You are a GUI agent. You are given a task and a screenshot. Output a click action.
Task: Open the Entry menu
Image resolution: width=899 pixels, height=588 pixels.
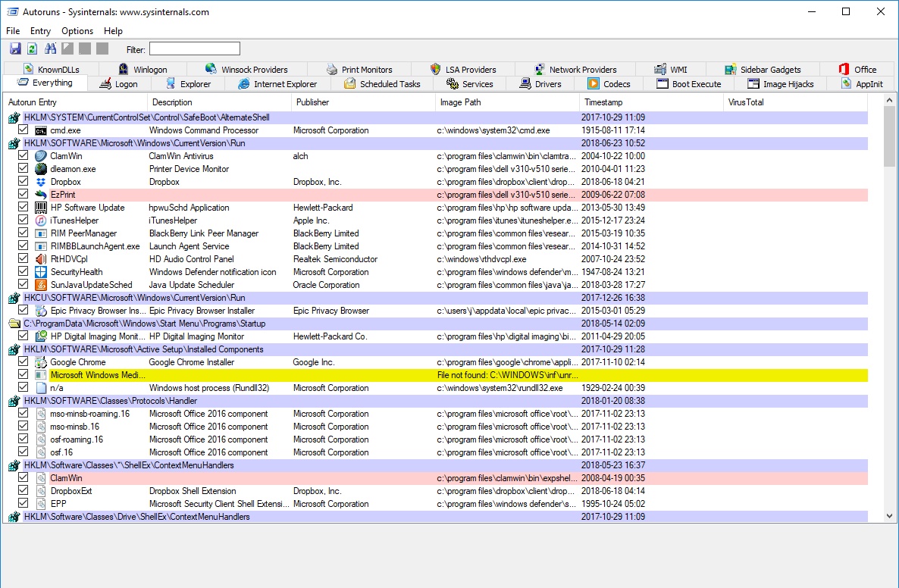tap(39, 31)
